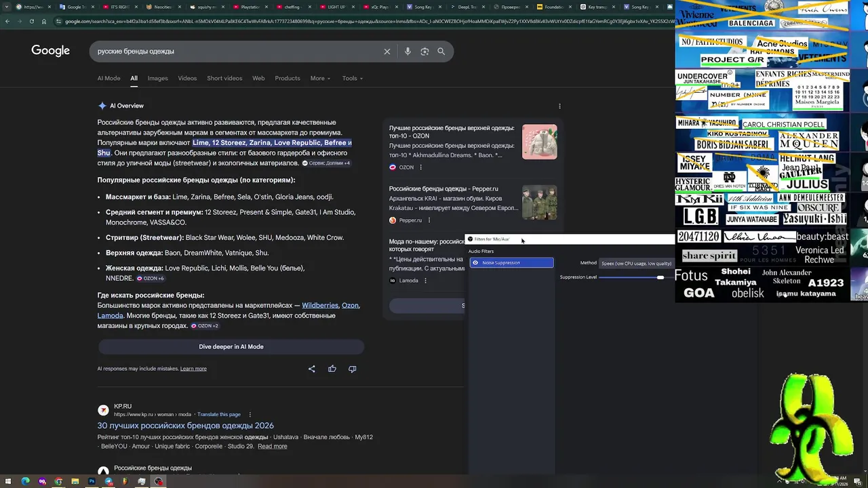Click the Google logo
The image size is (868, 488).
50,51
